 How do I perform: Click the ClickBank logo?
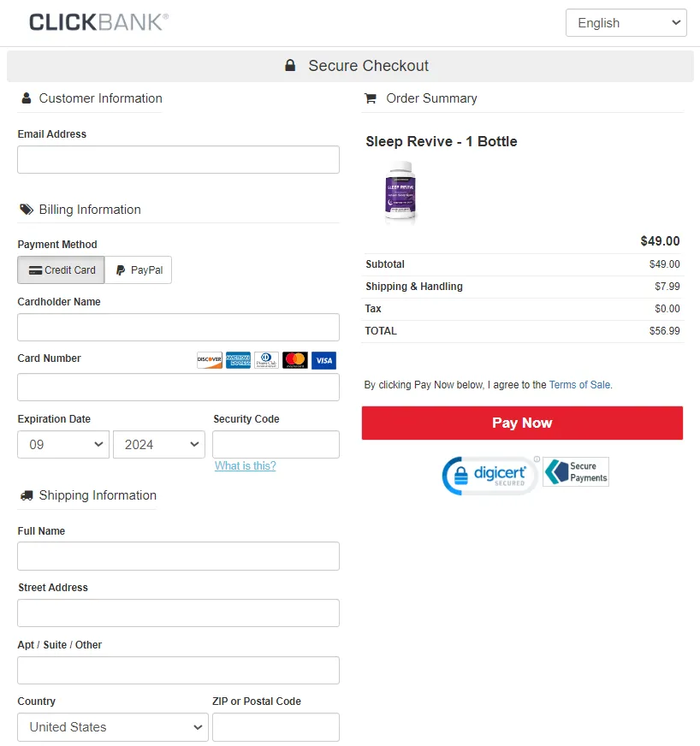coord(99,22)
